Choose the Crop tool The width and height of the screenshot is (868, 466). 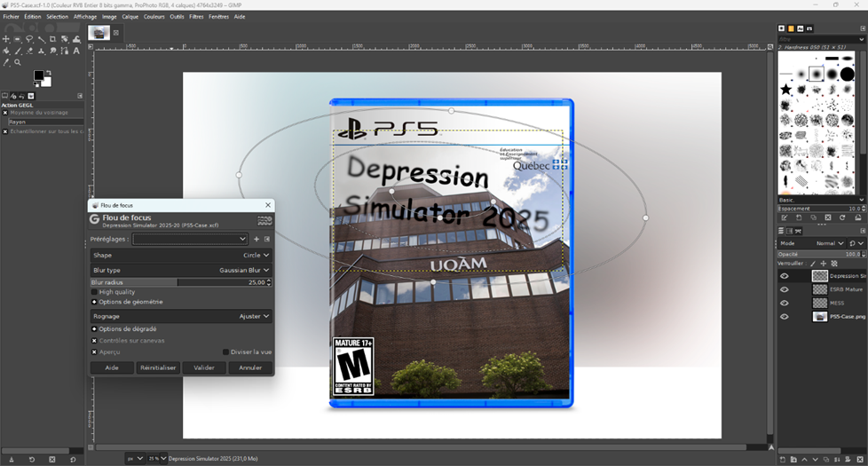[52, 39]
